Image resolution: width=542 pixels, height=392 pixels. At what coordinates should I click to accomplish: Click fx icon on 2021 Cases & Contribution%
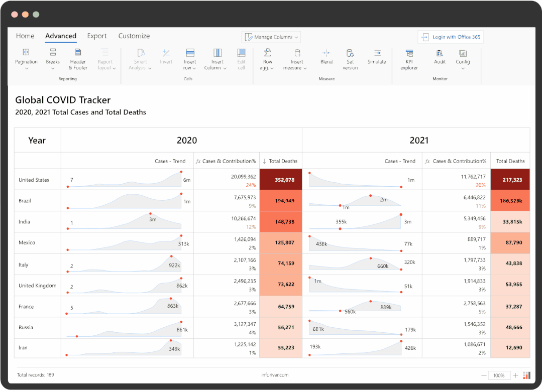tap(427, 161)
